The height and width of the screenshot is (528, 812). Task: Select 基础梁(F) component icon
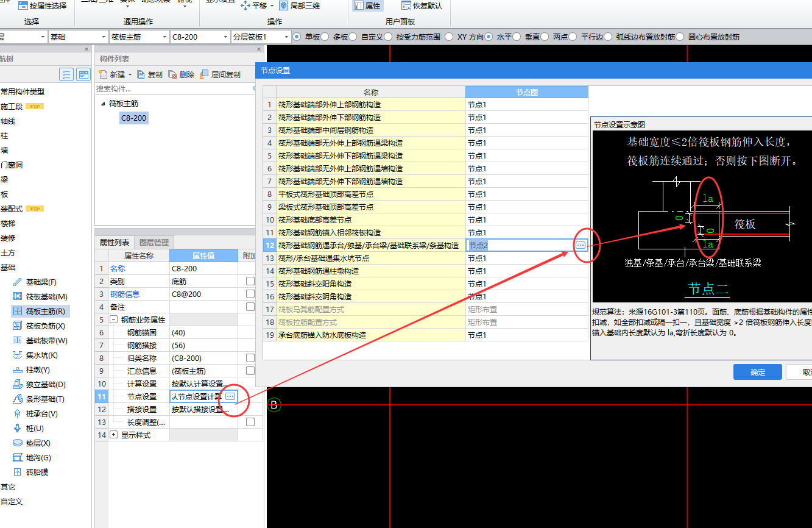[17, 282]
